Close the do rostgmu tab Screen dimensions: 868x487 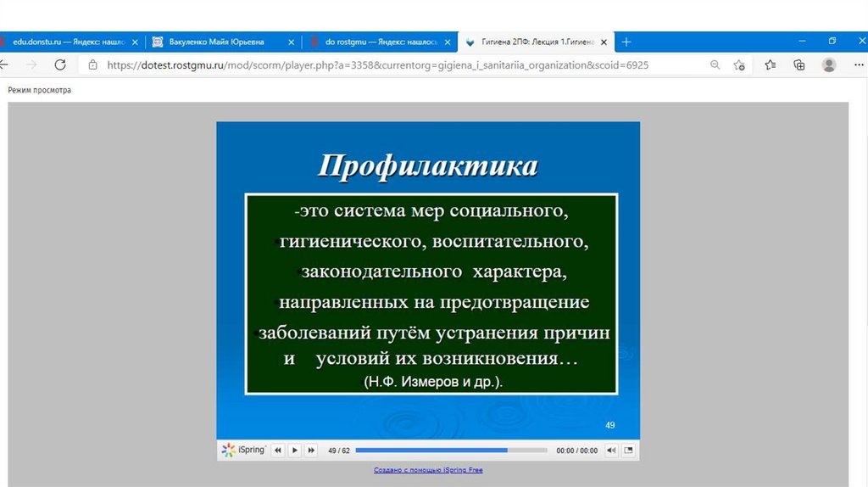(x=448, y=42)
